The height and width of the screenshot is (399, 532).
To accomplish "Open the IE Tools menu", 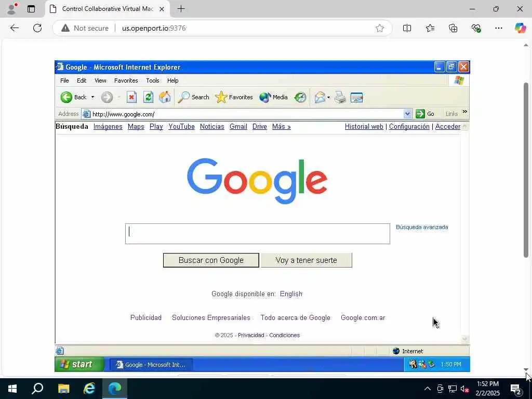I will click(x=153, y=81).
